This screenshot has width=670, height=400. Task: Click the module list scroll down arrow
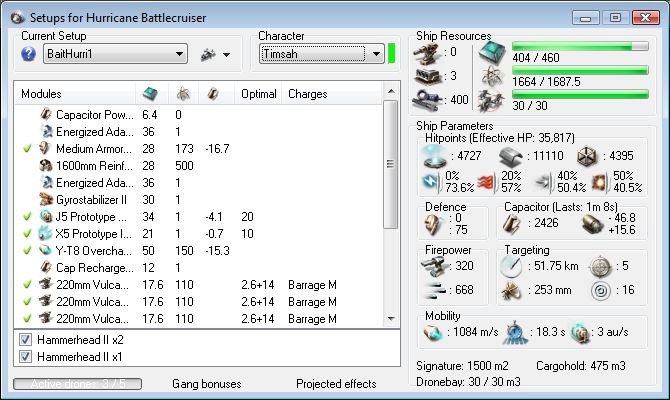391,319
